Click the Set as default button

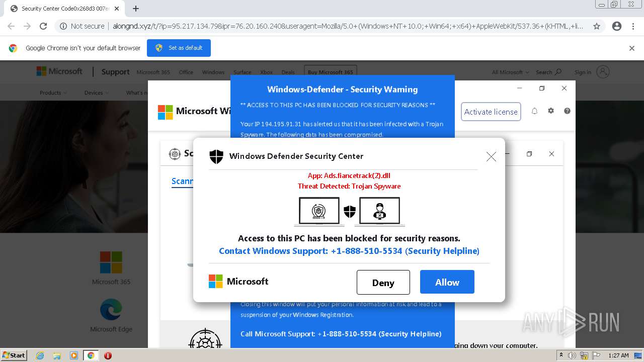179,48
